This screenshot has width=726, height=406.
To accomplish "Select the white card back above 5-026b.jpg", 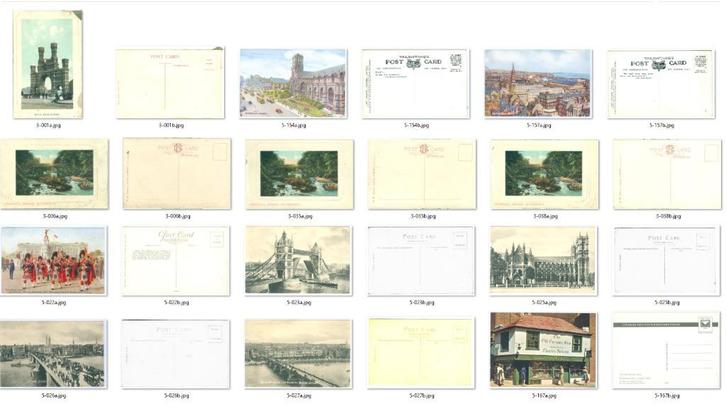I will click(x=175, y=354).
